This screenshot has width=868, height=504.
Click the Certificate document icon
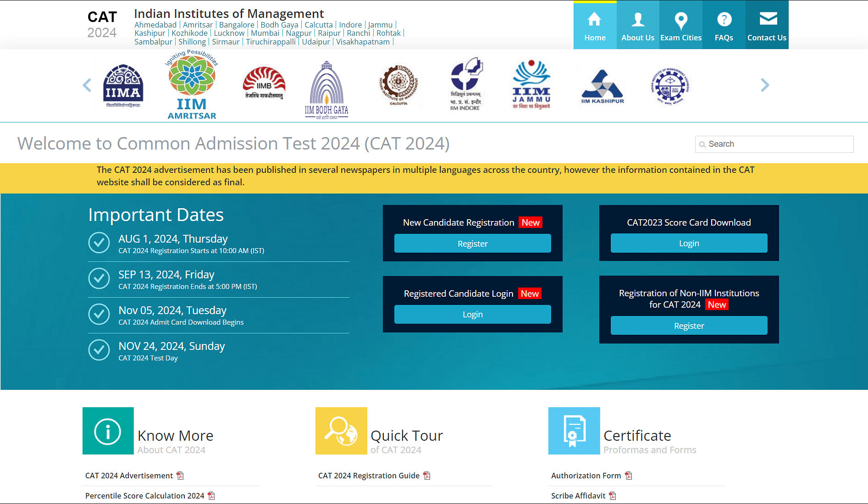(574, 431)
